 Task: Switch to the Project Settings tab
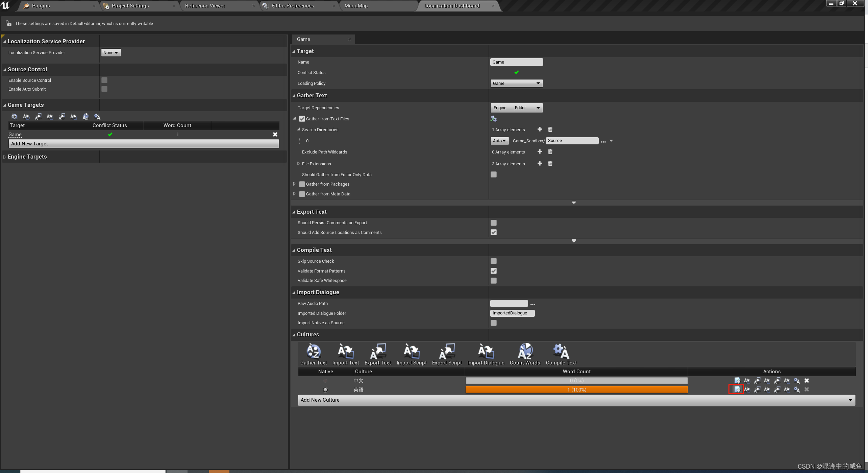coord(130,6)
